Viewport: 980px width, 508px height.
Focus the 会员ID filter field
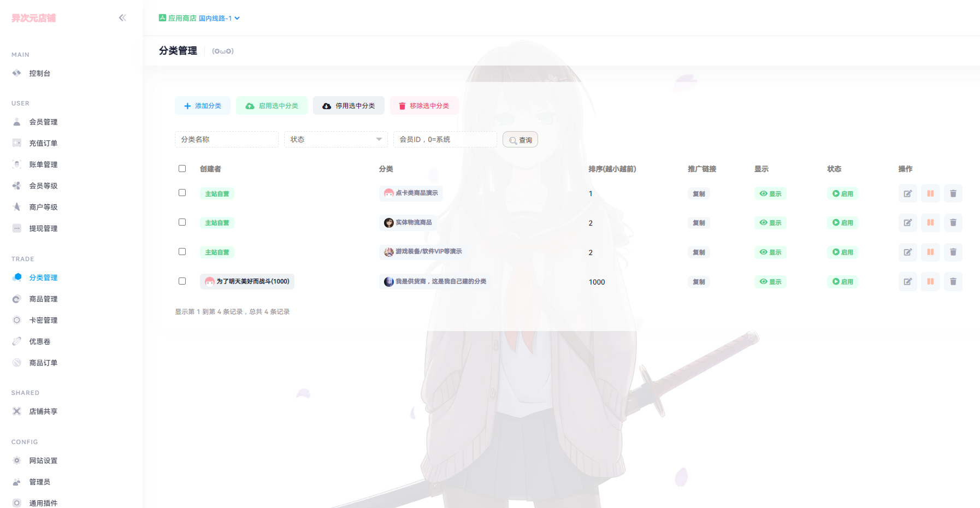445,139
